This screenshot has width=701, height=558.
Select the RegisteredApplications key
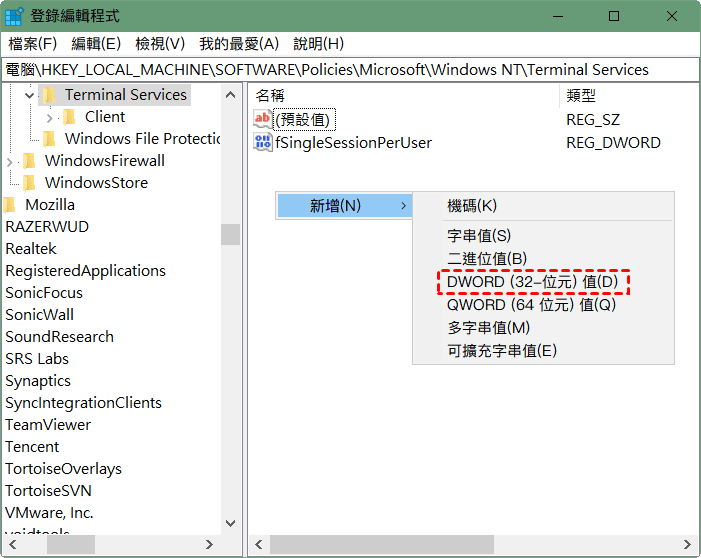[x=85, y=271]
